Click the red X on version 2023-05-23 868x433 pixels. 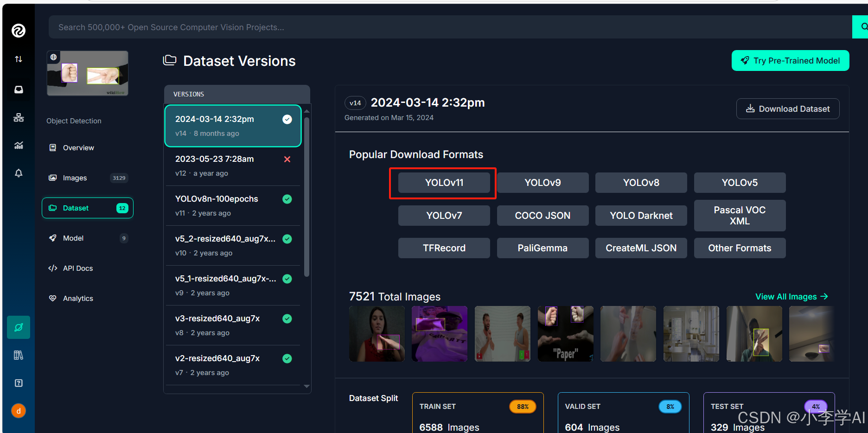click(x=287, y=159)
